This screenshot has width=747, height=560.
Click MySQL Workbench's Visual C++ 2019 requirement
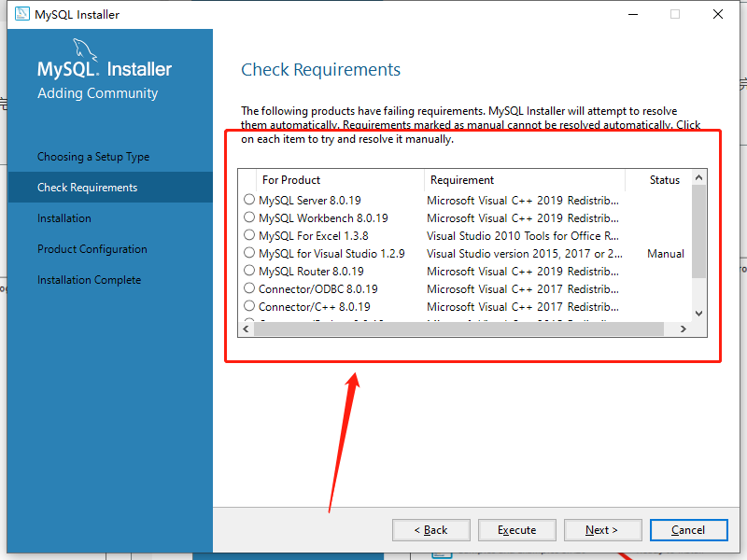523,218
